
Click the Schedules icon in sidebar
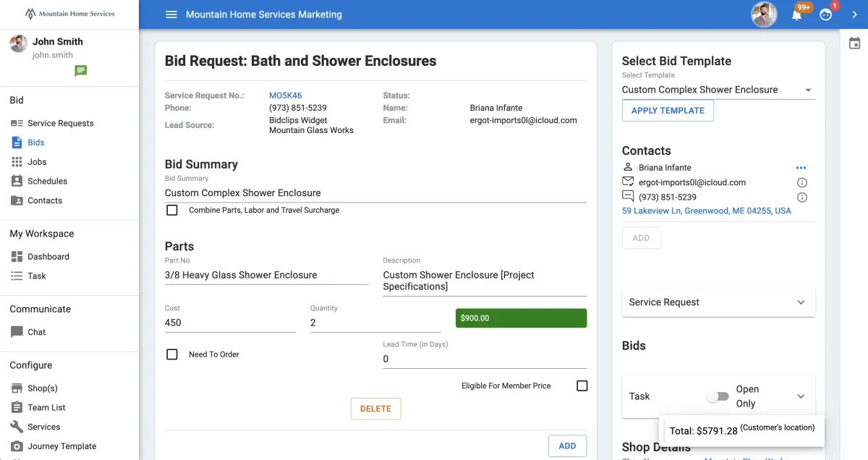pos(17,182)
